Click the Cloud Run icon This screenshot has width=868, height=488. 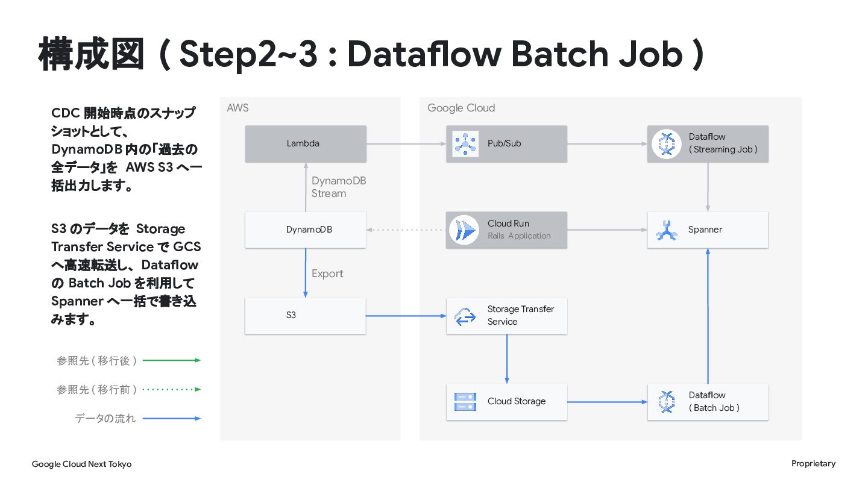tap(464, 230)
